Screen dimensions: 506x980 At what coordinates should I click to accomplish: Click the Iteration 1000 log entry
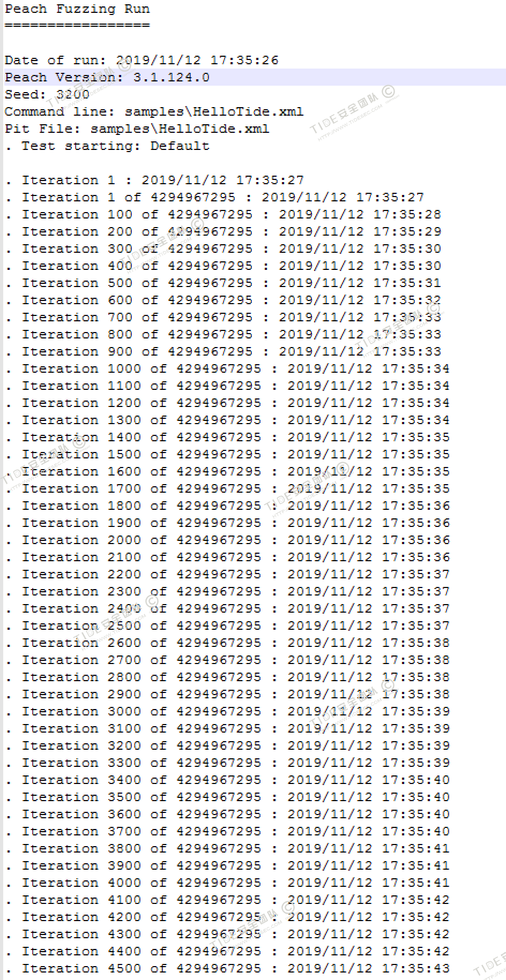click(227, 368)
